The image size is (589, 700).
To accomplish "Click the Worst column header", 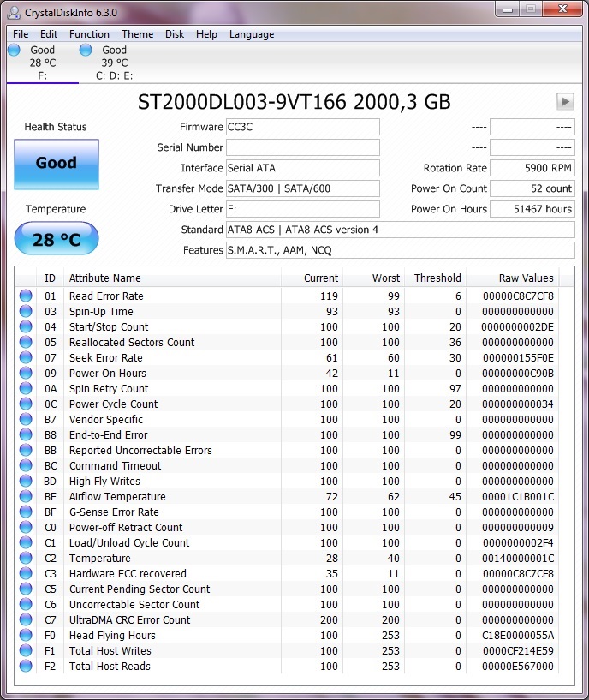I will pyautogui.click(x=374, y=278).
